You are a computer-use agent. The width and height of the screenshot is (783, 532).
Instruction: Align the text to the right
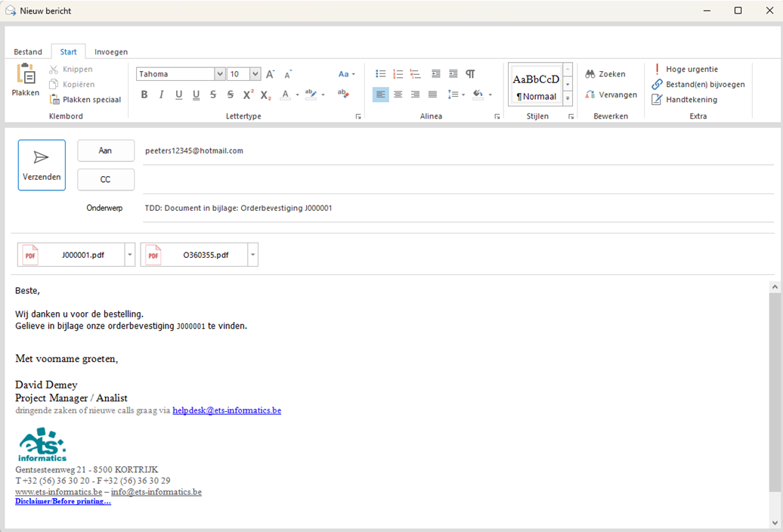415,94
